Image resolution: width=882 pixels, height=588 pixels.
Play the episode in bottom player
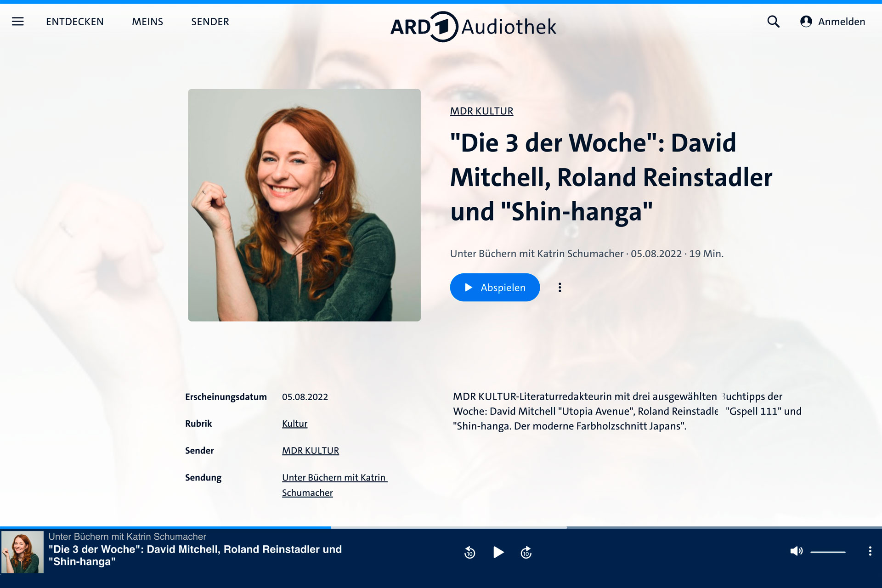click(x=498, y=552)
